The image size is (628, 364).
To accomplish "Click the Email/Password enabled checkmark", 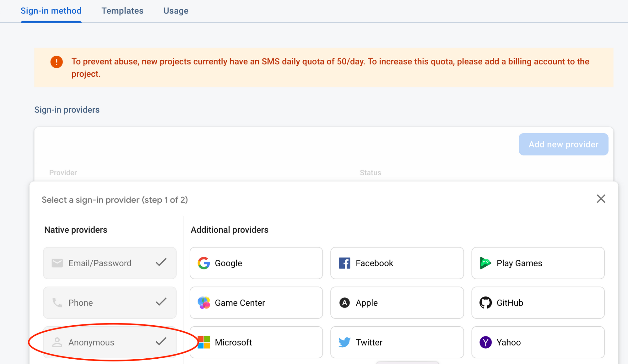I will tap(161, 262).
